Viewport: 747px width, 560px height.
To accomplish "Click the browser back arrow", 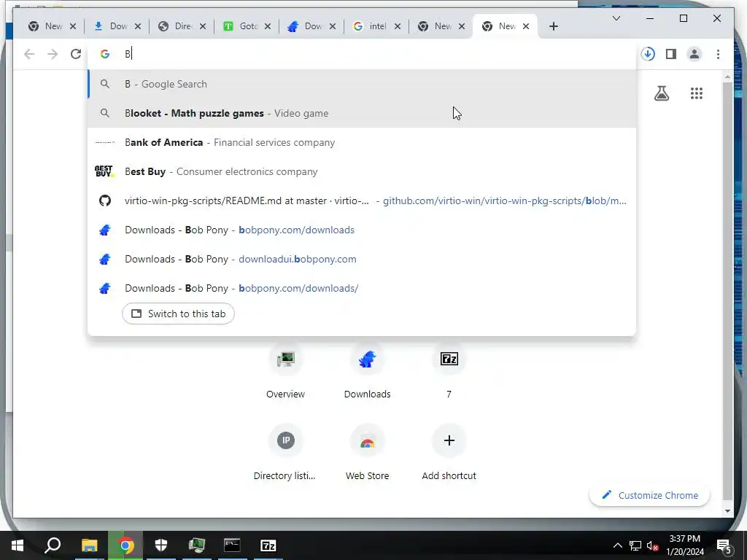I will tap(29, 54).
